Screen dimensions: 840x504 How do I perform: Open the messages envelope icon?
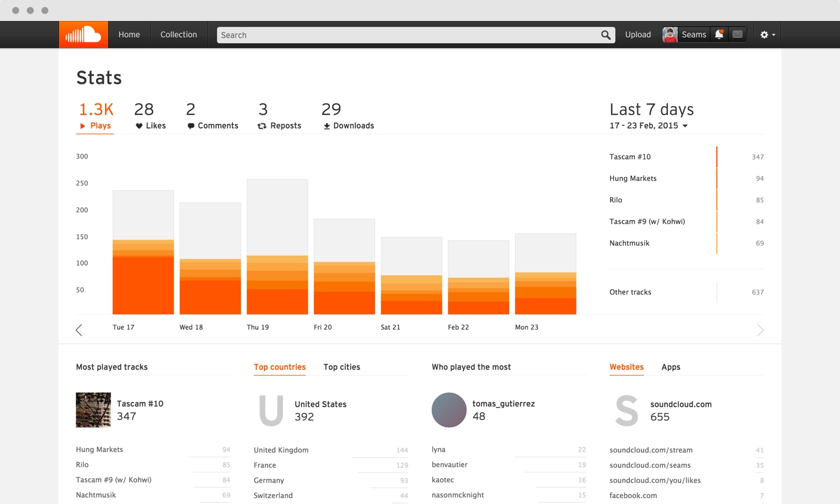click(737, 34)
